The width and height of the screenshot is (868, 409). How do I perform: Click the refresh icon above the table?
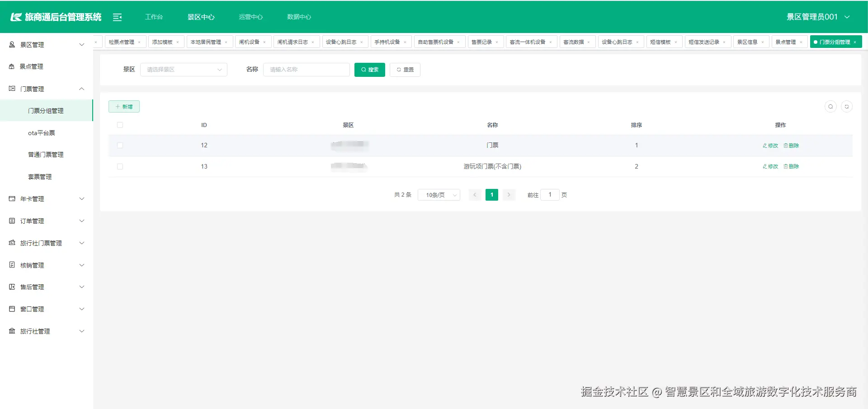pos(848,107)
